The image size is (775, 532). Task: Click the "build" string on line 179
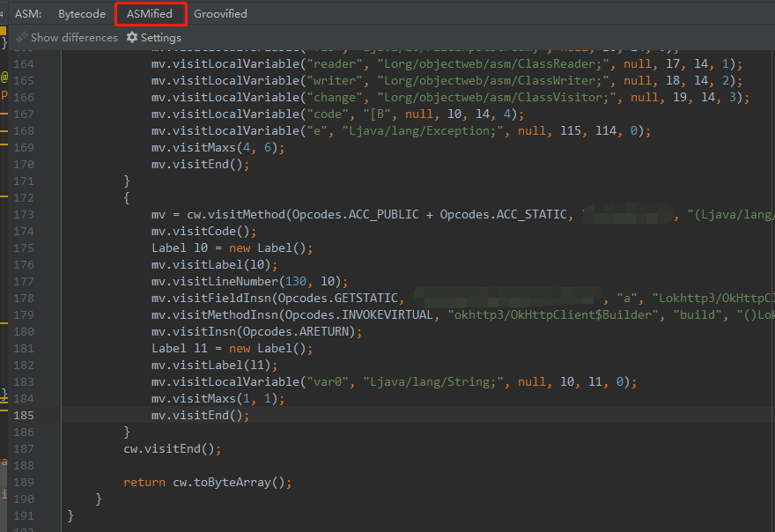click(697, 315)
